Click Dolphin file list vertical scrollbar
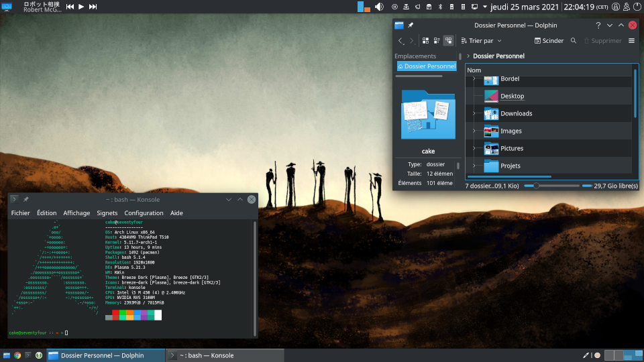Screen dimensions: 644x362 (x=635, y=93)
